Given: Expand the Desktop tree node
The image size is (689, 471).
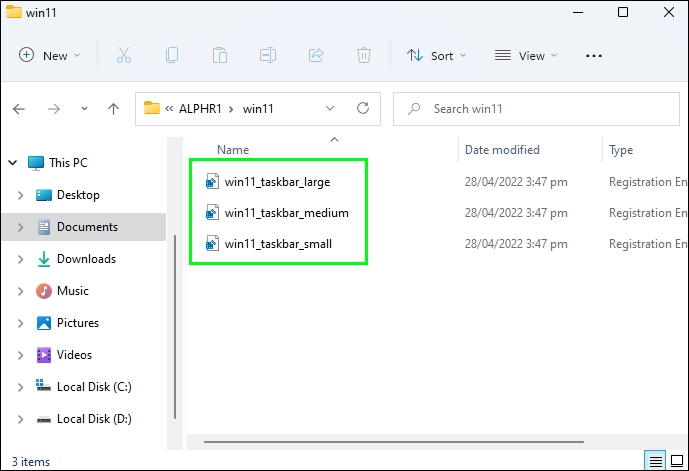Looking at the screenshot, I should point(21,195).
